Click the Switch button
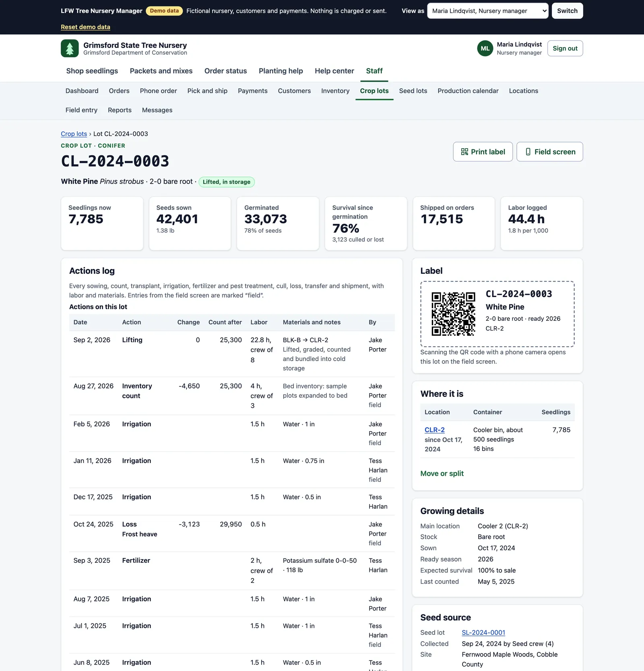 pos(567,11)
